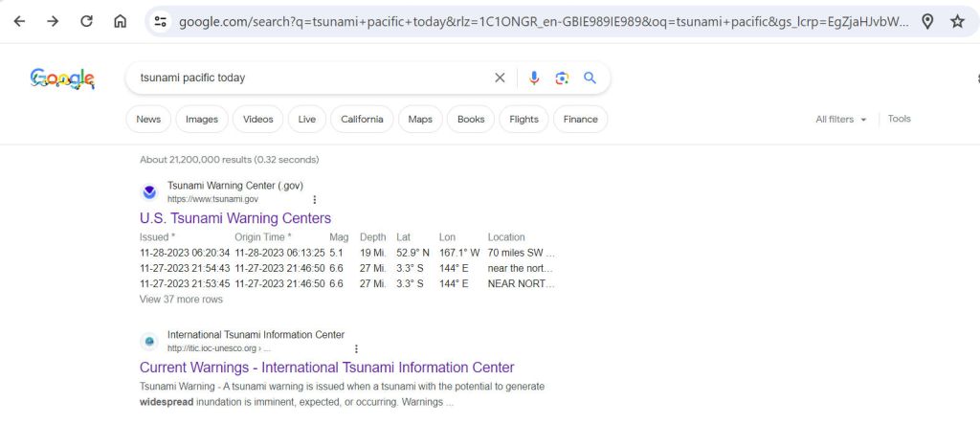Click the search box with tsunami query
This screenshot has height=424, width=980.
[x=306, y=78]
